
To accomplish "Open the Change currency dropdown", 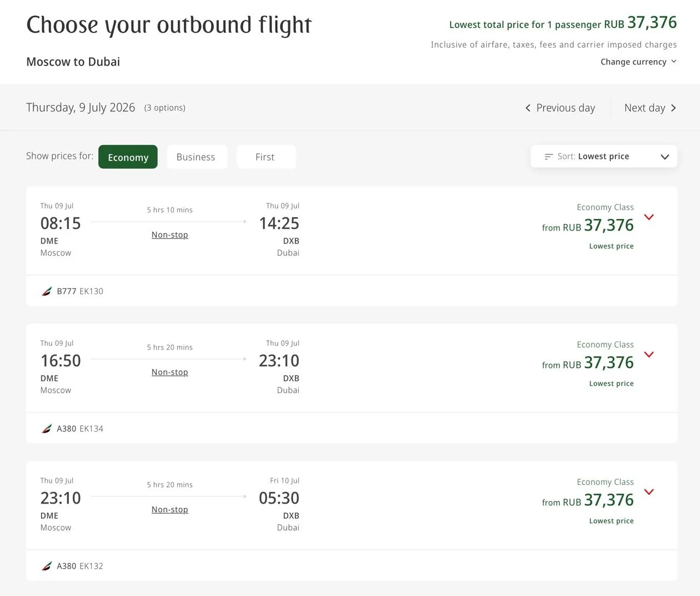I will tap(638, 62).
